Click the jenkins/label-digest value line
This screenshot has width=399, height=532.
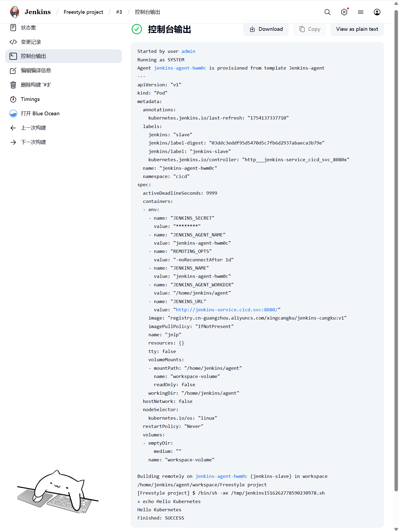pyautogui.click(x=237, y=143)
